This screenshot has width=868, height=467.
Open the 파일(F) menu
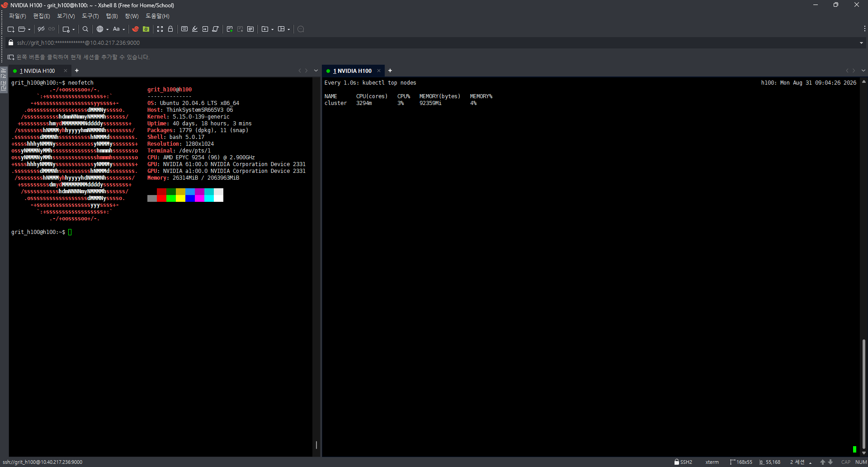[18, 16]
